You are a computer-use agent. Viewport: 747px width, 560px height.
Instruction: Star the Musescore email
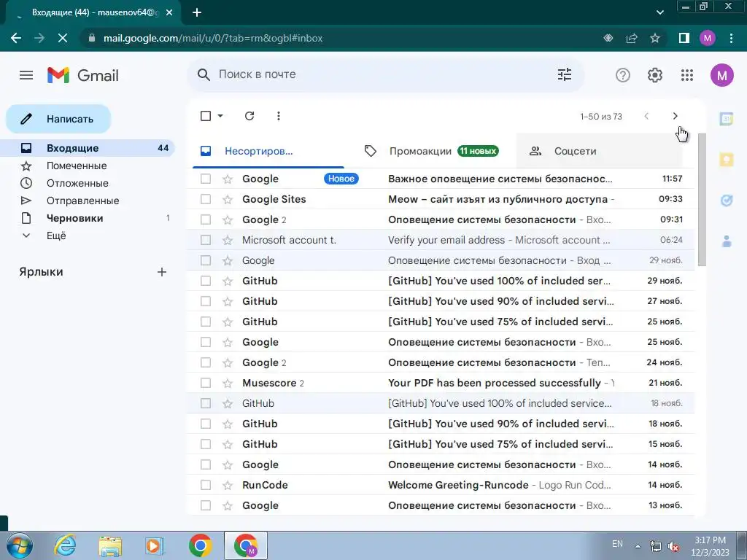point(228,384)
